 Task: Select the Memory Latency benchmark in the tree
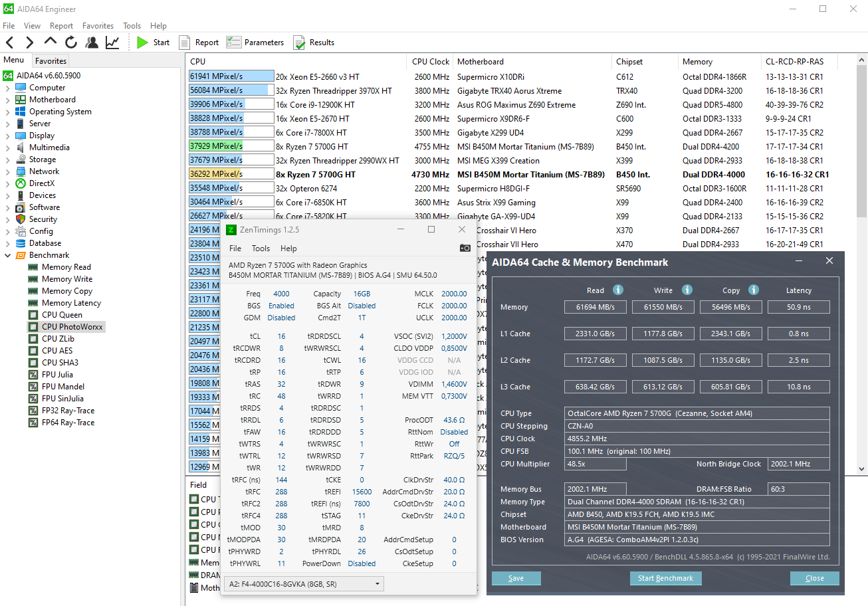[x=71, y=303]
